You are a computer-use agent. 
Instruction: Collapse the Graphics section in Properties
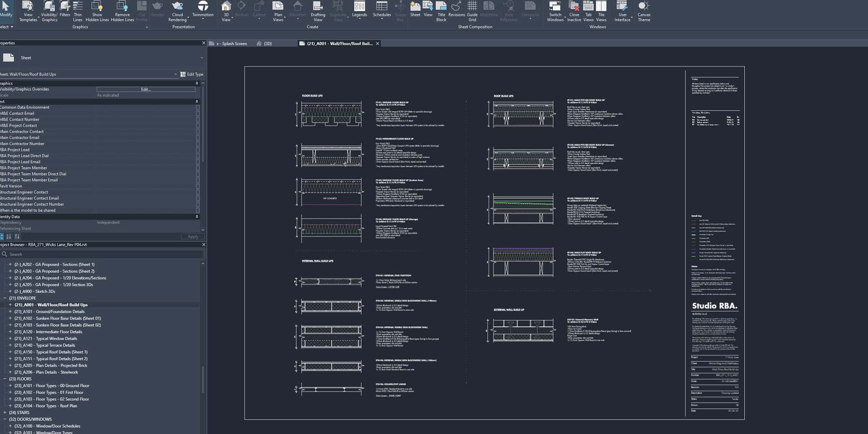pos(197,83)
